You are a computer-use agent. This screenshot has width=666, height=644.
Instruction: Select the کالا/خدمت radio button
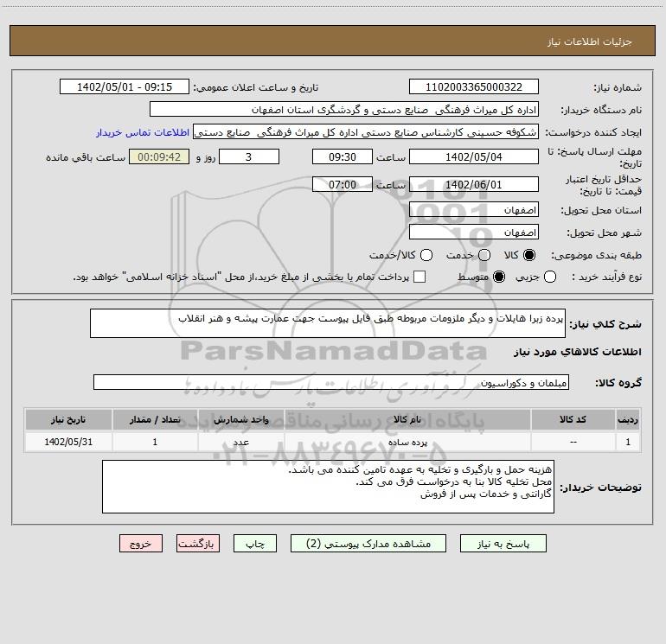(x=426, y=255)
